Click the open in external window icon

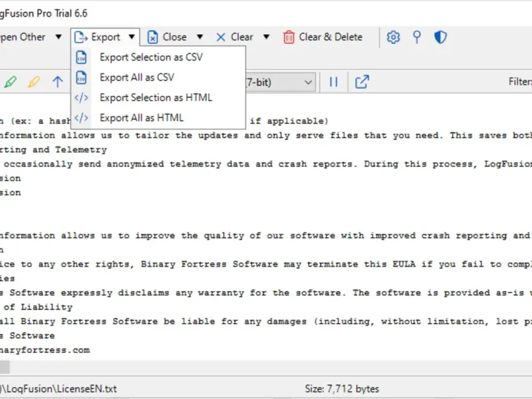click(x=362, y=82)
